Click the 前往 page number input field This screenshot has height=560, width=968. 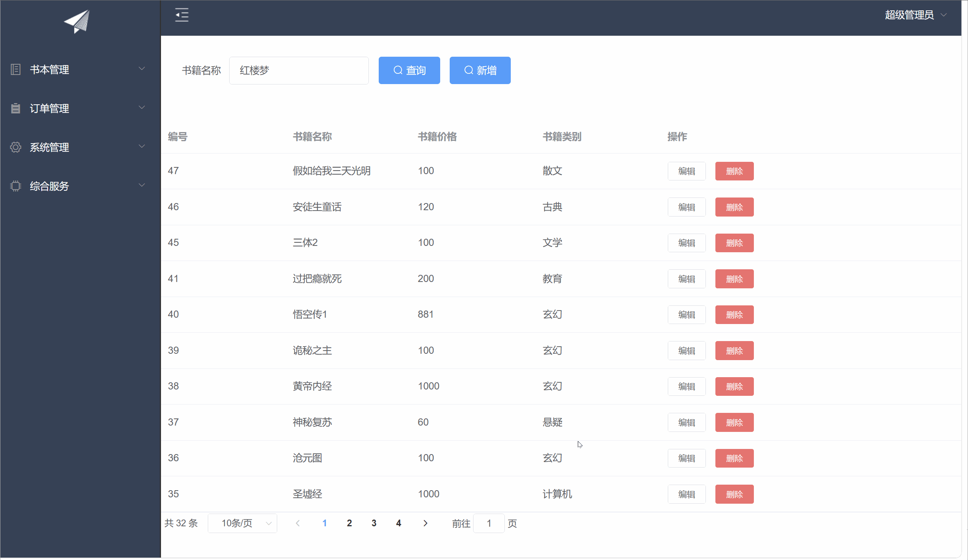click(489, 523)
